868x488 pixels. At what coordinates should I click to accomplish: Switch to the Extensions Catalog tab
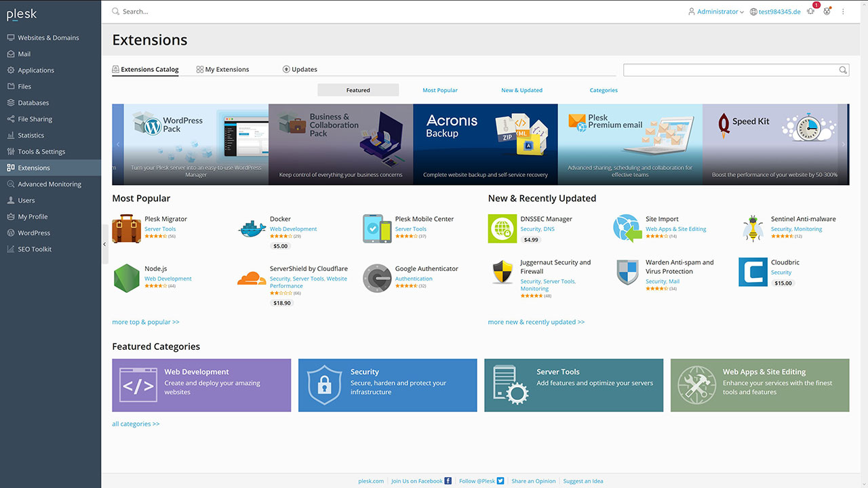click(x=145, y=69)
